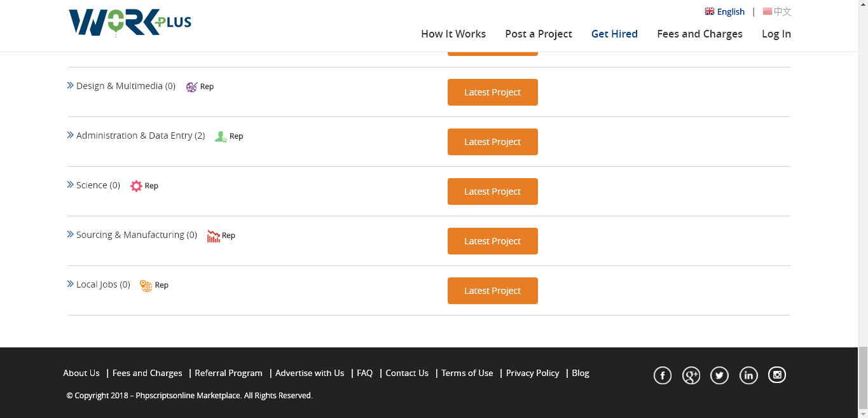This screenshot has width=868, height=418.
Task: Click the double-arrow beside Local Jobs
Action: 71,284
